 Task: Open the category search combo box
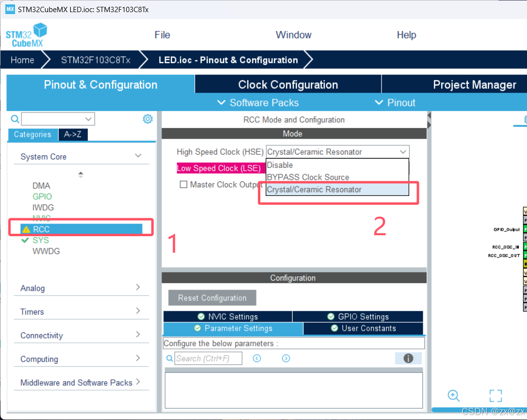click(x=58, y=119)
